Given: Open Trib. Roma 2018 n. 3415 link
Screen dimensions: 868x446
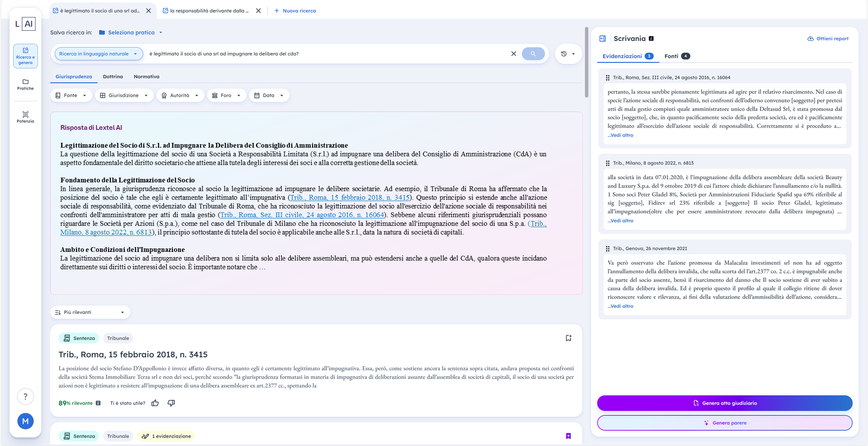Looking at the screenshot, I should [x=349, y=198].
